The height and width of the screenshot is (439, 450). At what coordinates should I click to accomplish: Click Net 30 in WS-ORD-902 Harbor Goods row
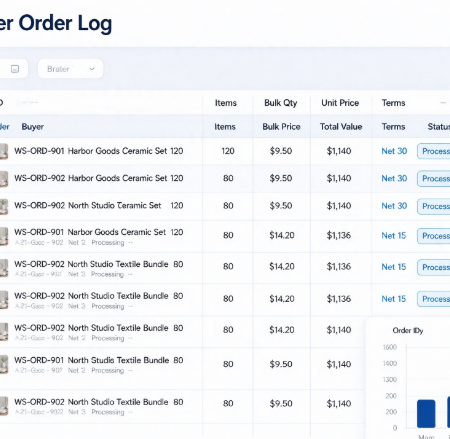pyautogui.click(x=394, y=179)
